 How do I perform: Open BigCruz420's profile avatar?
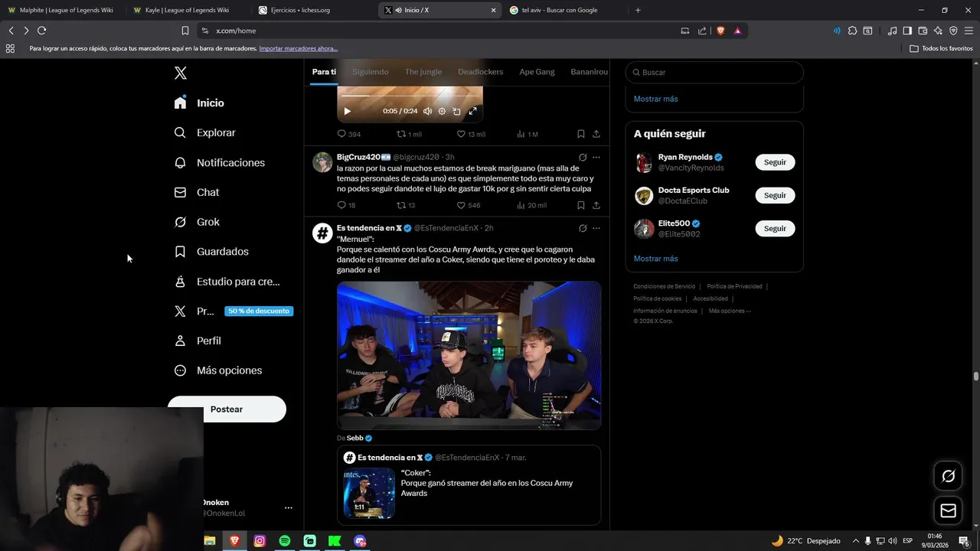click(x=322, y=162)
